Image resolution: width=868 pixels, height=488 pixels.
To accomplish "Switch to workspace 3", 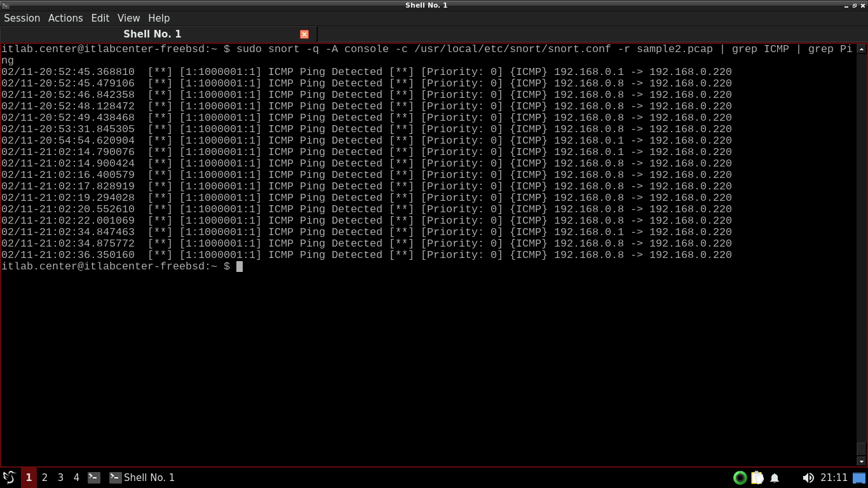I will click(60, 477).
